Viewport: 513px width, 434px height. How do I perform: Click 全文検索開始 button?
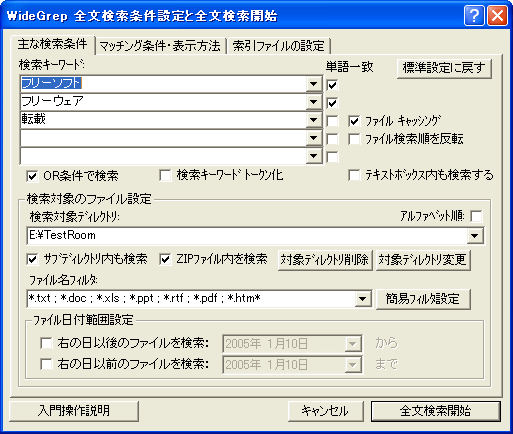(436, 411)
